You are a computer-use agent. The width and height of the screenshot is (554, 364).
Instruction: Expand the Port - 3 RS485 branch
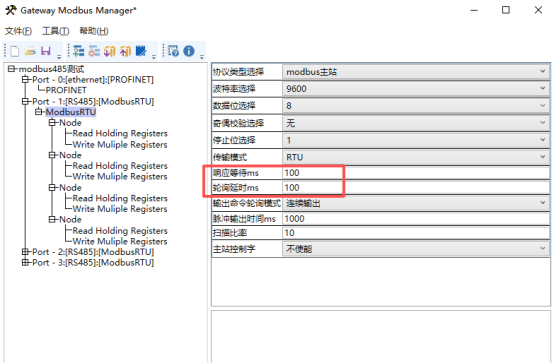25,263
